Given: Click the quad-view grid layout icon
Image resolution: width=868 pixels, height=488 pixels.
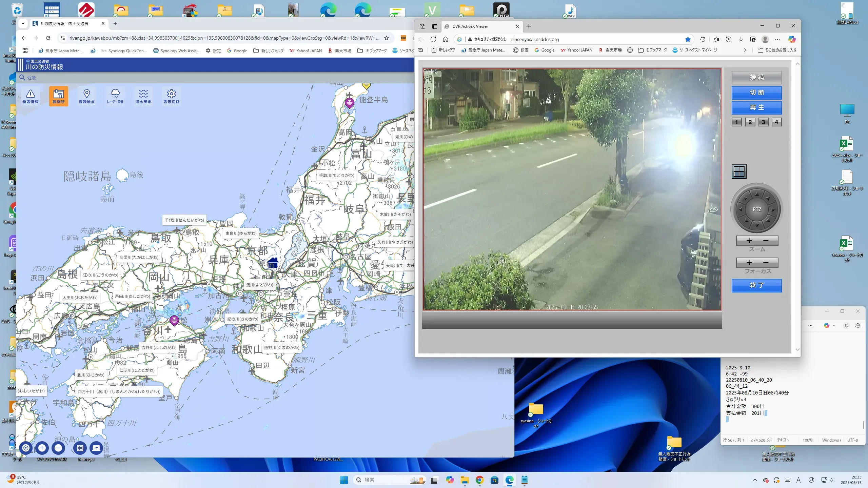Looking at the screenshot, I should pyautogui.click(x=739, y=171).
